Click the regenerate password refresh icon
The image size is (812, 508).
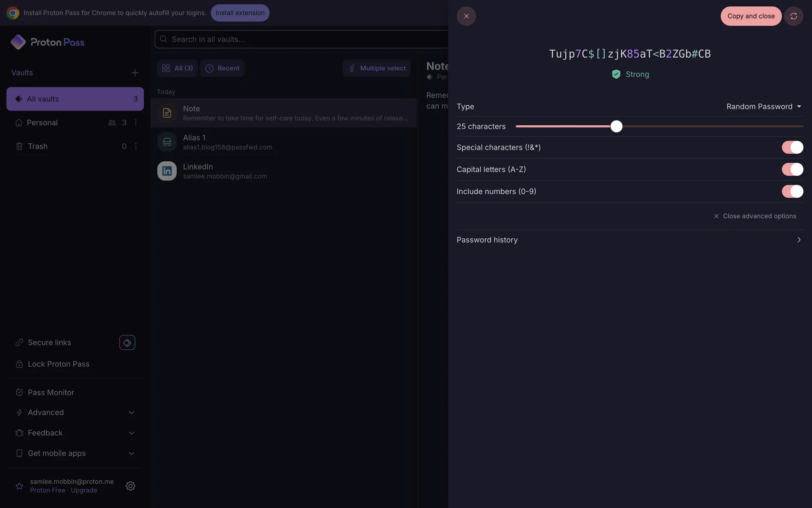(x=793, y=16)
